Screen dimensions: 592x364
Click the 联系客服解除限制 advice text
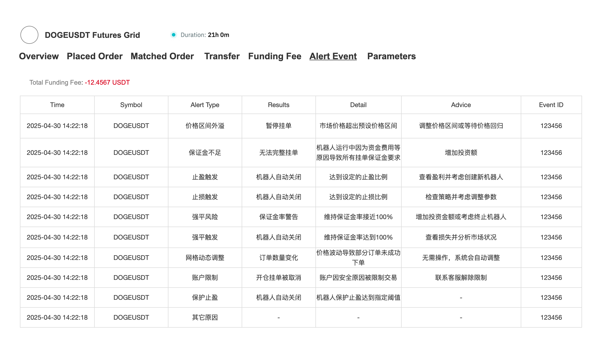(x=461, y=278)
